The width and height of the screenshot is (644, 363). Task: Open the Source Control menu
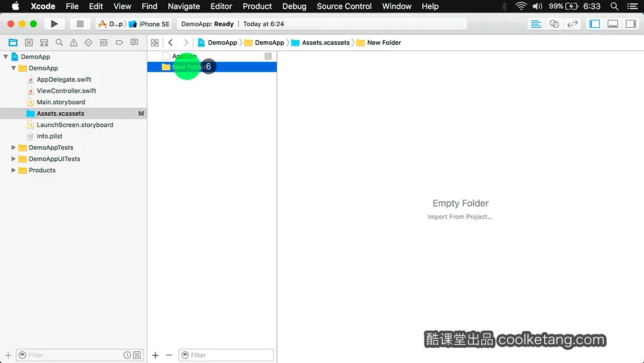[344, 6]
